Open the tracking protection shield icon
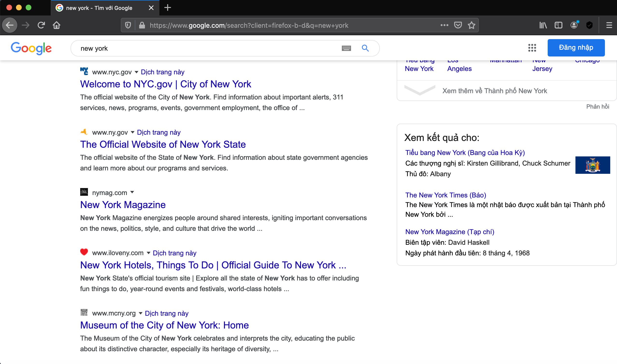This screenshot has height=364, width=617. tap(128, 25)
